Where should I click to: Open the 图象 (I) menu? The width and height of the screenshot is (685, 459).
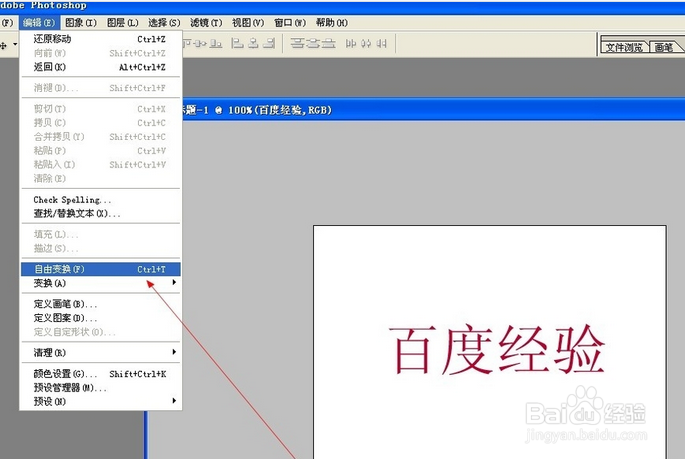(81, 23)
